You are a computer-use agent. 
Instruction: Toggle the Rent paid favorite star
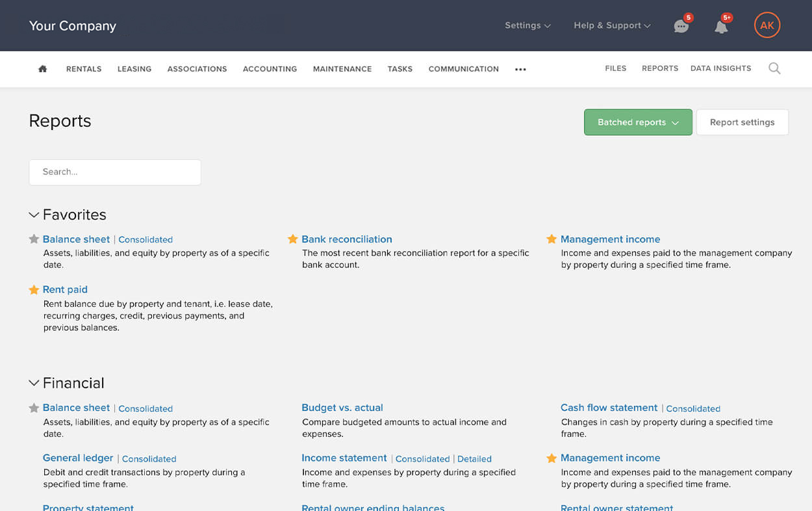pyautogui.click(x=34, y=290)
